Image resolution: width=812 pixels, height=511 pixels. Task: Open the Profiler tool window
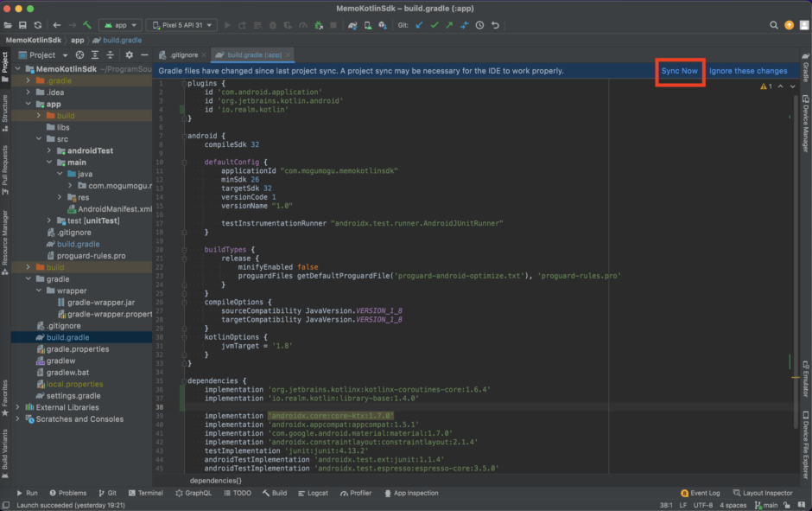point(356,493)
